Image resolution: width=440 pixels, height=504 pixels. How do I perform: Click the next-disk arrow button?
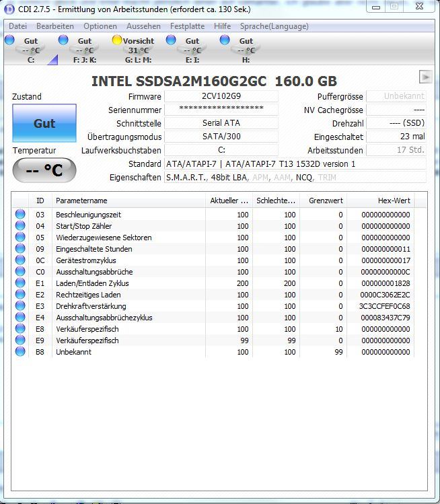(x=426, y=77)
